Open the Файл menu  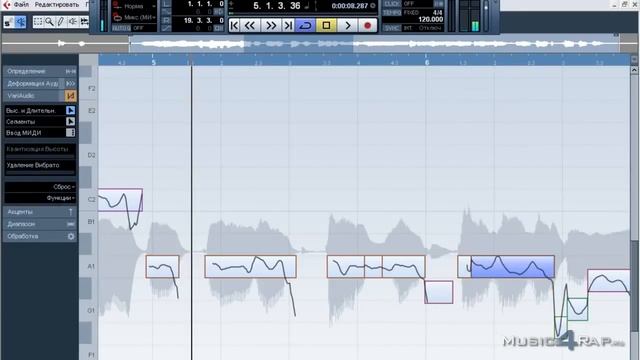[21, 5]
